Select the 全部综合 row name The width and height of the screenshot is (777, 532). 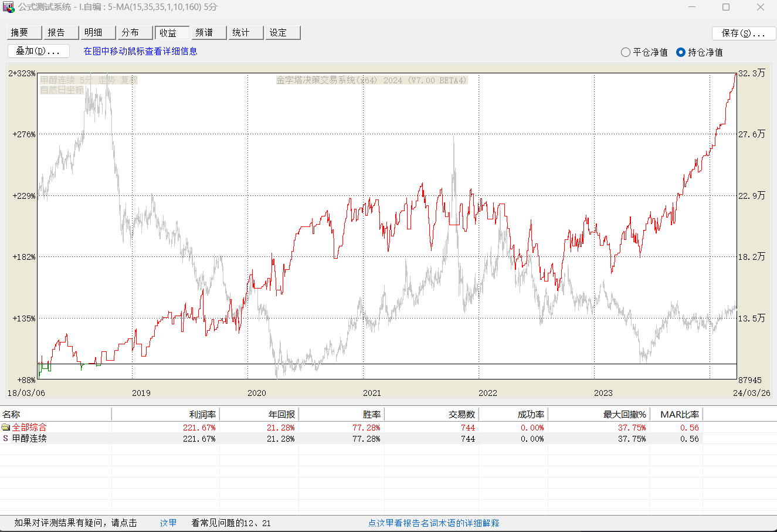(x=29, y=428)
